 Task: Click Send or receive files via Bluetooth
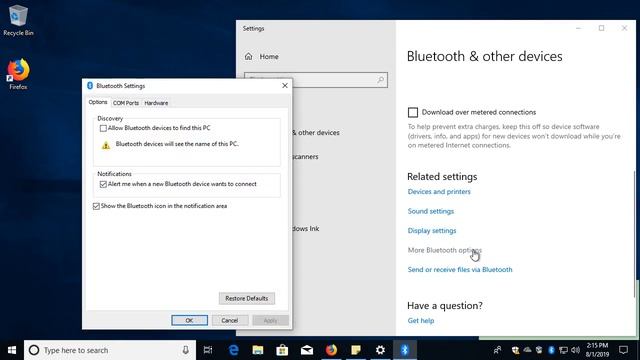pyautogui.click(x=460, y=269)
